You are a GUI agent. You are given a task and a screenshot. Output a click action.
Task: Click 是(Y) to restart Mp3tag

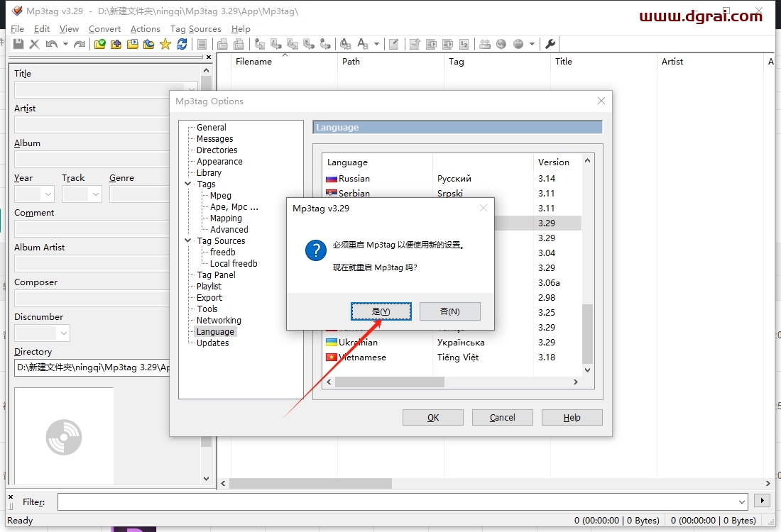pyautogui.click(x=381, y=311)
